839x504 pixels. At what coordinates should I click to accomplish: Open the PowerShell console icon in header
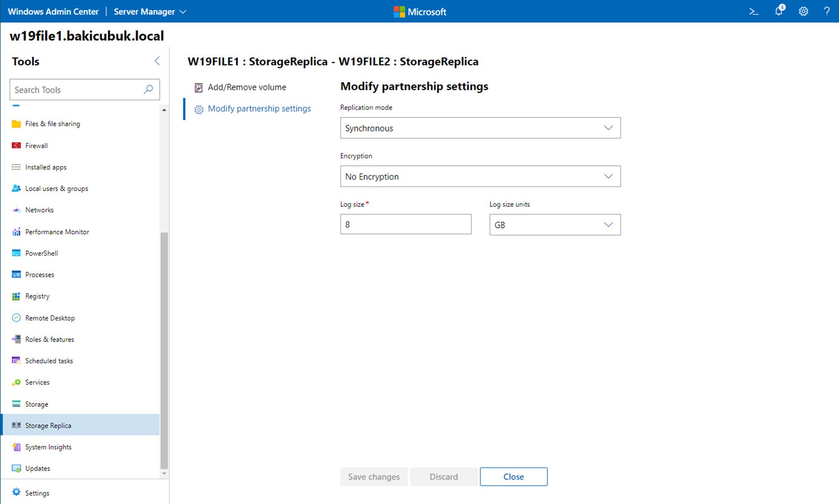(753, 12)
